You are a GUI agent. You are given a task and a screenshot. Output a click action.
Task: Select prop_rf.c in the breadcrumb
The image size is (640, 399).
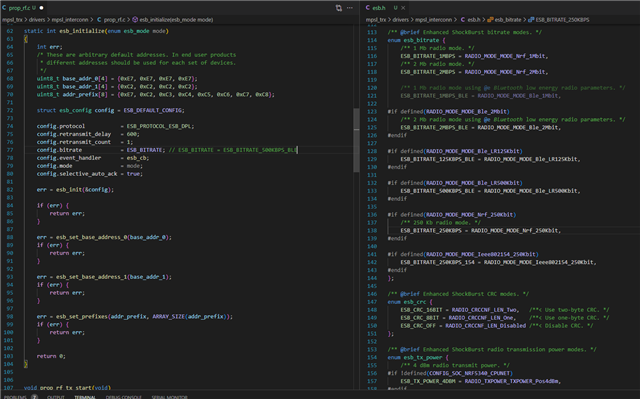[x=114, y=20]
